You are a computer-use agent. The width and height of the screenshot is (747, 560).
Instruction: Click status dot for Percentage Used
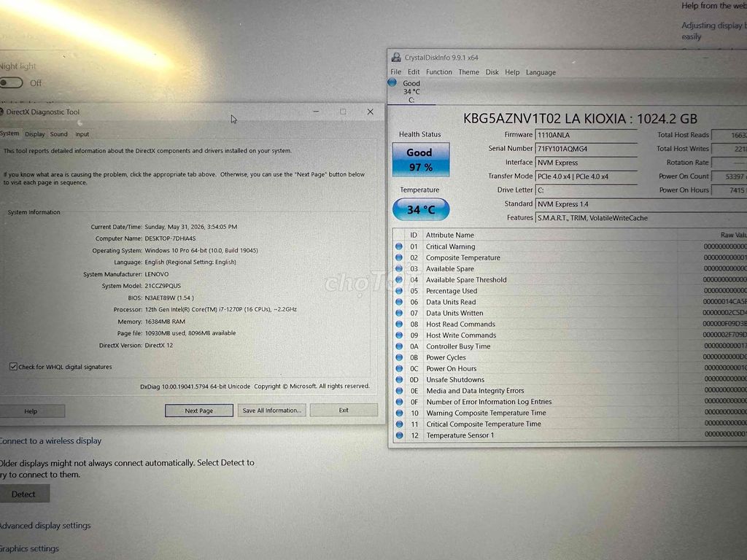point(399,290)
